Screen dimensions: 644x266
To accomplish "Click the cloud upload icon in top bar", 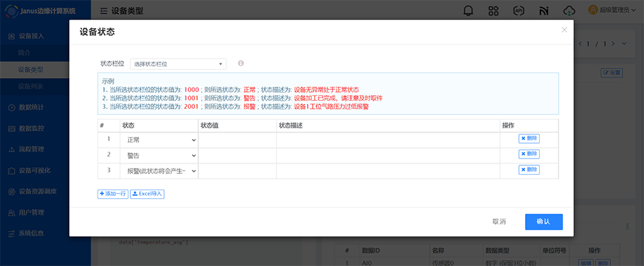I will click(569, 11).
